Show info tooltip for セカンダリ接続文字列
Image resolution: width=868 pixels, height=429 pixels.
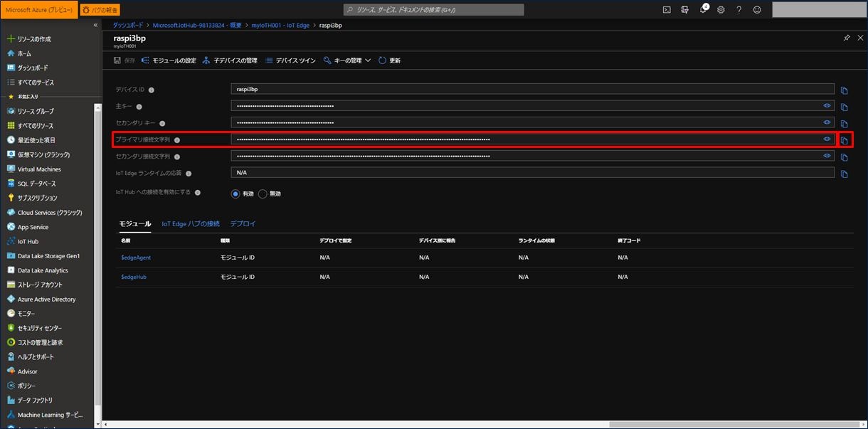[x=177, y=157]
